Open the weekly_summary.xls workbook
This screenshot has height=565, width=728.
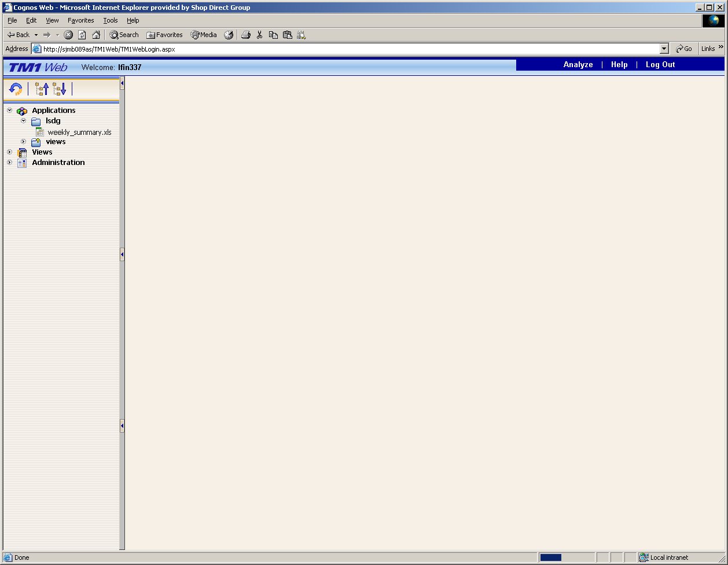[x=79, y=132]
